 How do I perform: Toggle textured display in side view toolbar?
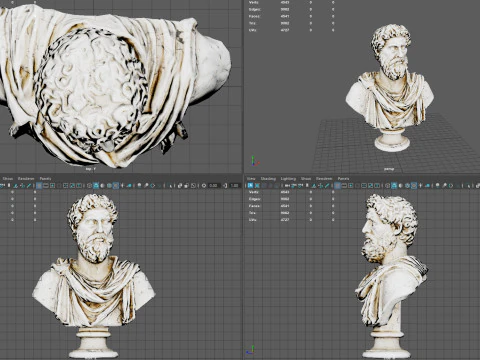[414, 185]
